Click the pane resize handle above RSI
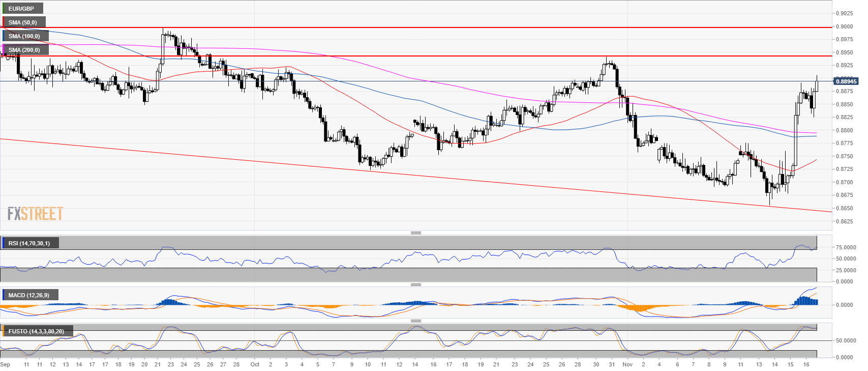This screenshot has height=371, width=868. (415, 233)
